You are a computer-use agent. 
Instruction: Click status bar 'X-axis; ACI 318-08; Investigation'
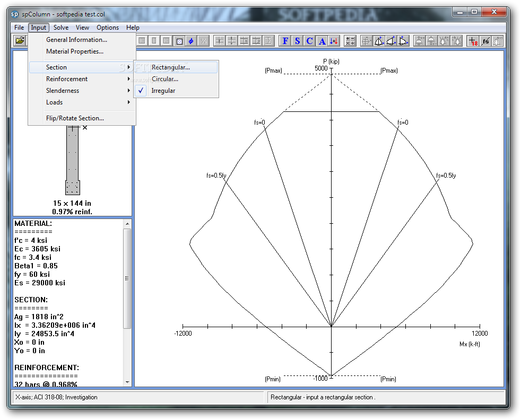click(x=56, y=397)
